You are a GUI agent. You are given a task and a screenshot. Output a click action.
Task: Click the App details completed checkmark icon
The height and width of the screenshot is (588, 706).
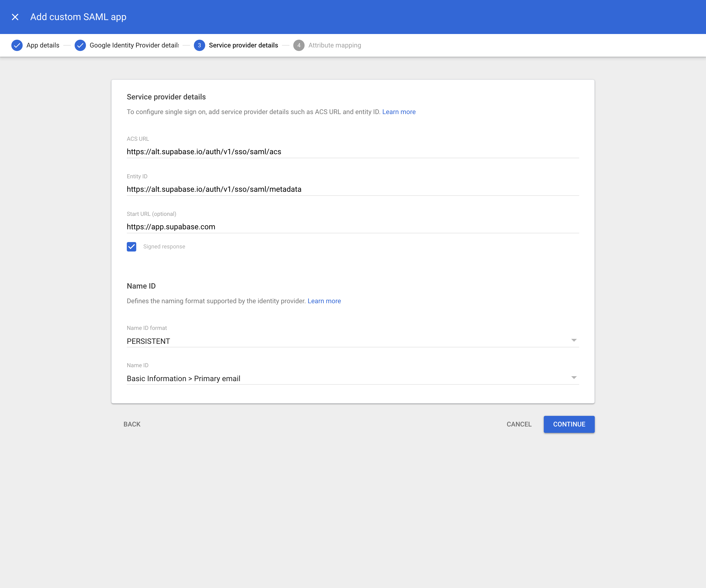pyautogui.click(x=17, y=45)
